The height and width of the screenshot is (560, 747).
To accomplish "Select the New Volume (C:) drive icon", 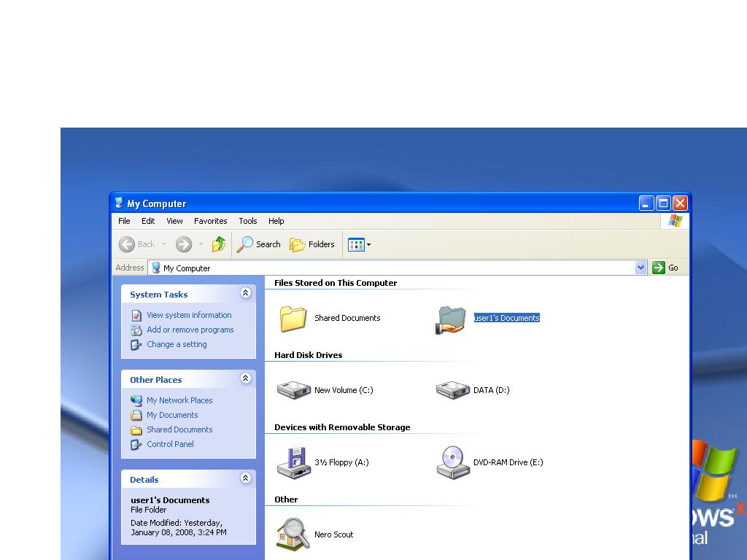I will click(x=293, y=390).
